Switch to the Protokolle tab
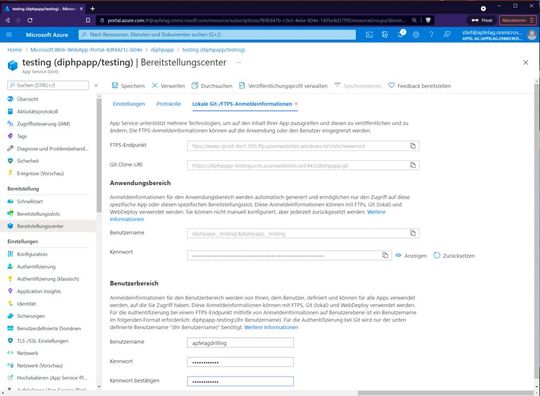The width and height of the screenshot is (540, 396). pos(168,104)
